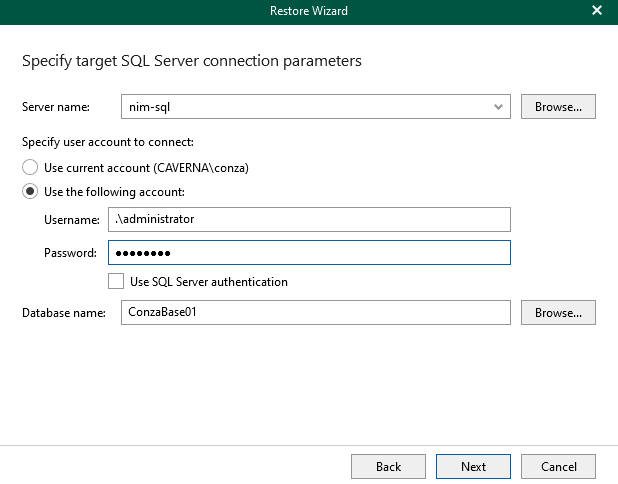The image size is (618, 484).
Task: Click the Database name field with ConzaBase01
Action: click(x=315, y=313)
